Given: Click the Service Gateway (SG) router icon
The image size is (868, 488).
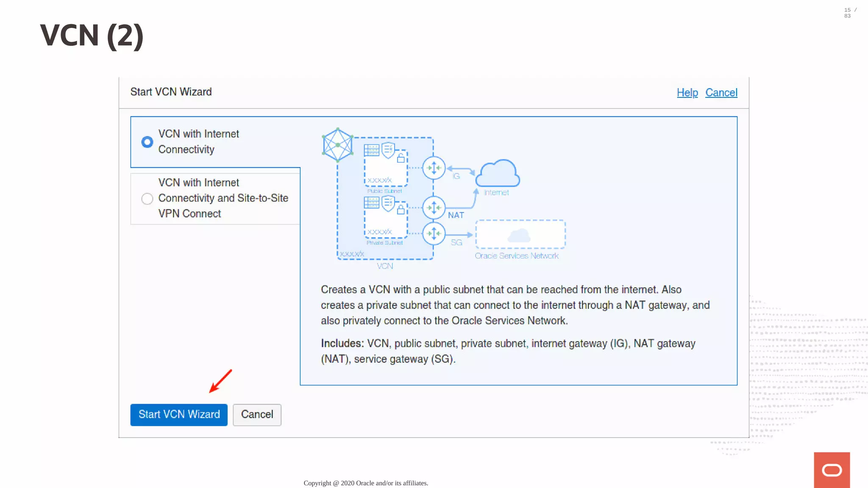Looking at the screenshot, I should 434,233.
